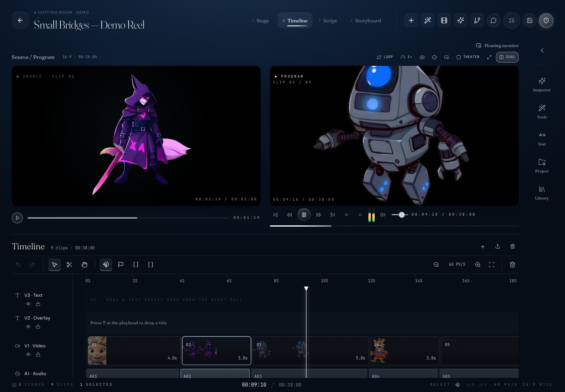565x392 pixels.
Task: Toggle THEATER mode
Action: 468,57
